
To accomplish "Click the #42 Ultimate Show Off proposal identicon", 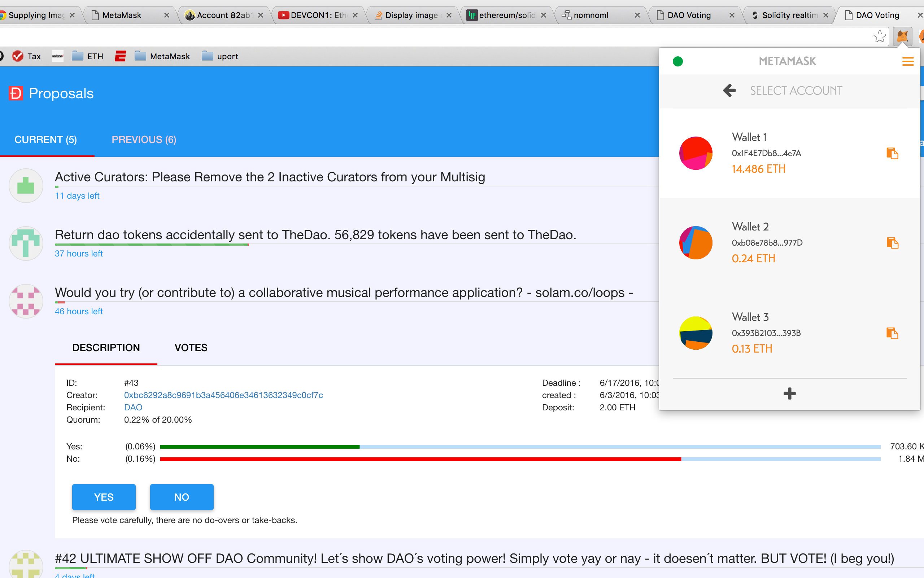I will 26,564.
